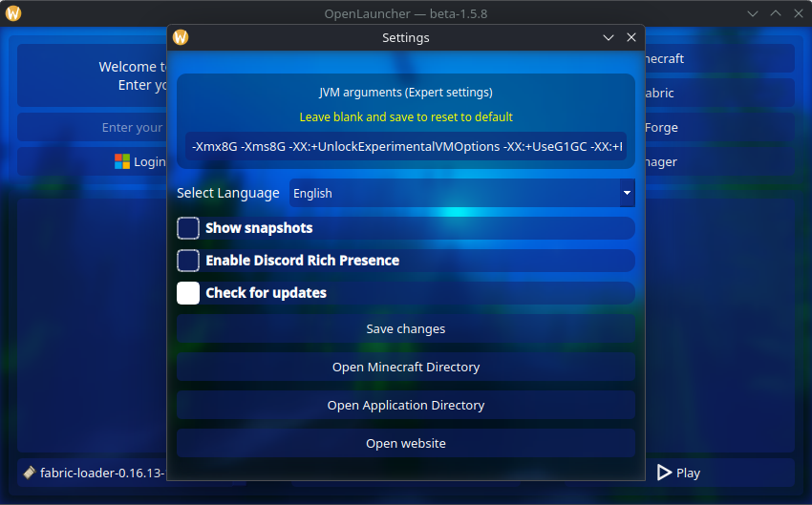Click the partially hidden Minecraft button
This screenshot has width=812, height=505.
point(720,58)
